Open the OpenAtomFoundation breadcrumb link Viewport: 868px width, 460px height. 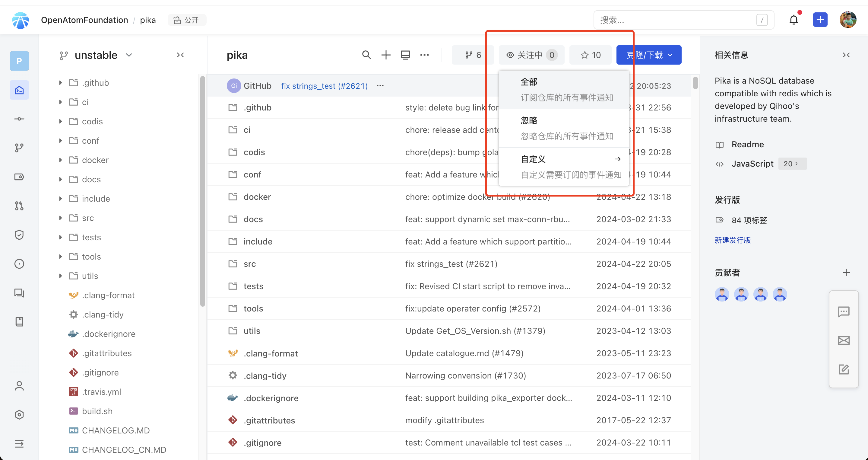pos(84,20)
